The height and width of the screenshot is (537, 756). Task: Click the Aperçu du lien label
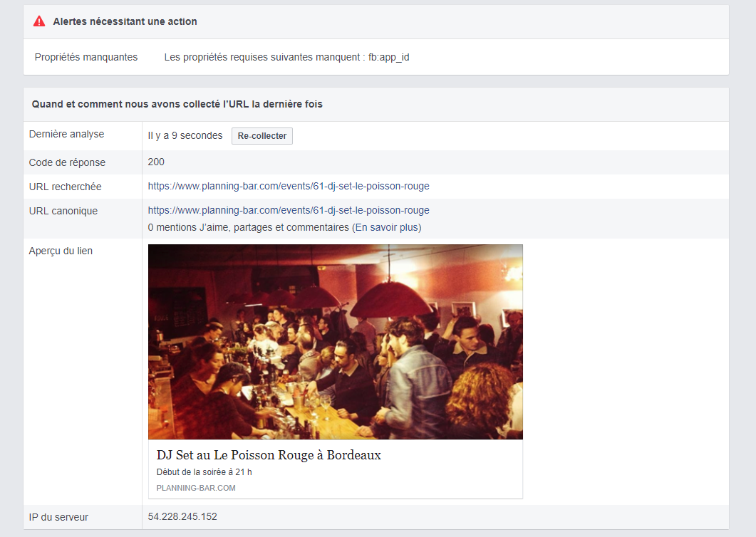tap(61, 251)
